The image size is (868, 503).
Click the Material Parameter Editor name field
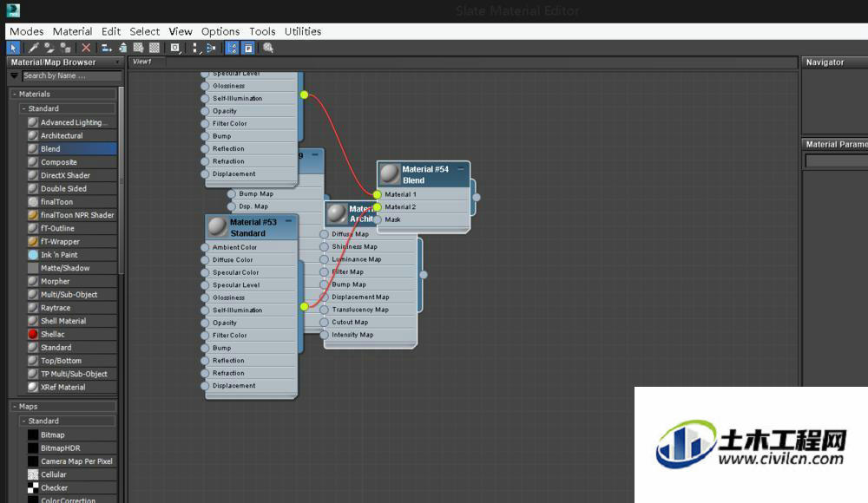[x=836, y=160]
